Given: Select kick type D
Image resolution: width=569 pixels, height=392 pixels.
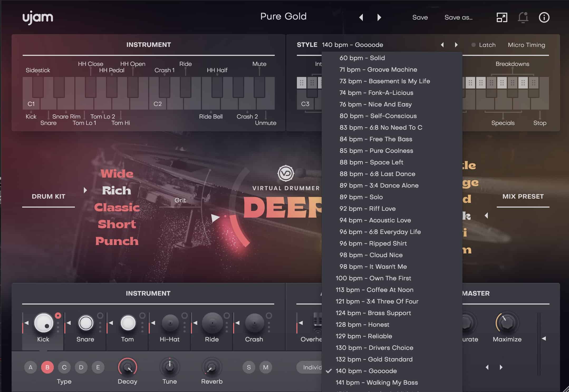Looking at the screenshot, I should point(81,367).
